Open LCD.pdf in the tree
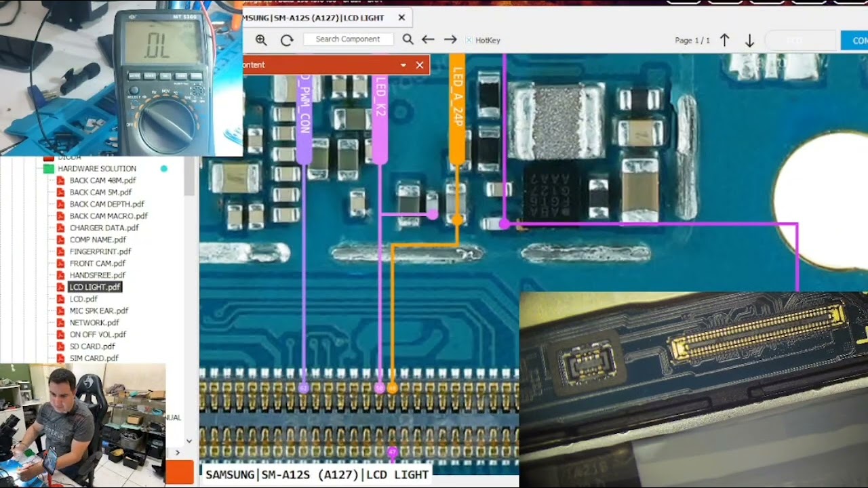868x488 pixels. (x=83, y=299)
